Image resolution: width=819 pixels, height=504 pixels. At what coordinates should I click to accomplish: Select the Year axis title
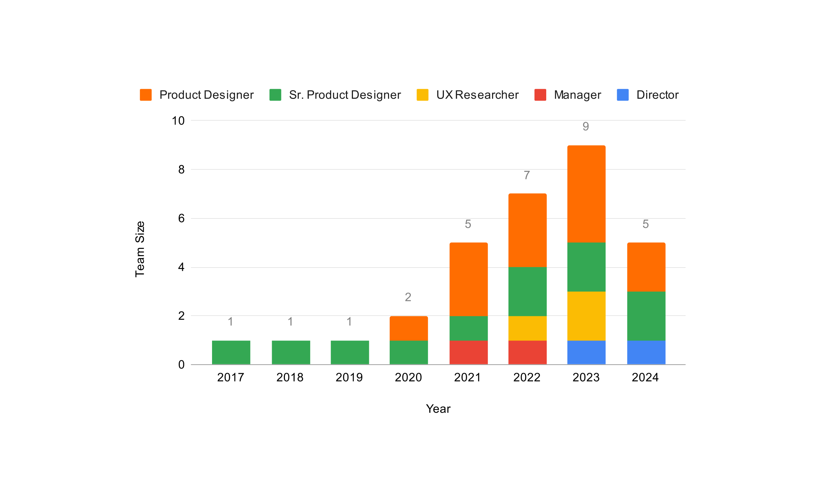pos(438,409)
